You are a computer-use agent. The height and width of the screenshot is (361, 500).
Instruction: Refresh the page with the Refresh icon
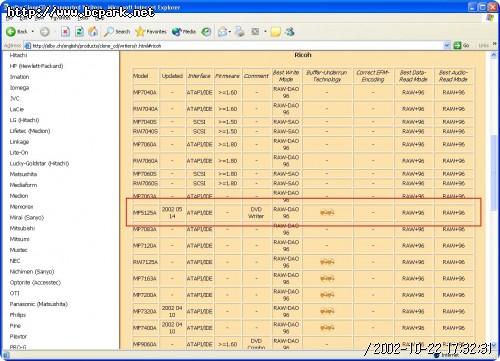click(79, 32)
